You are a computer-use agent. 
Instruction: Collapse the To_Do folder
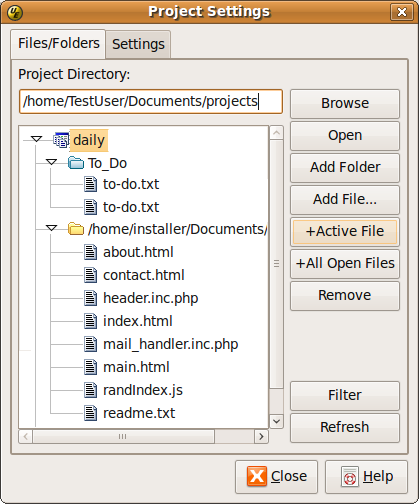pos(51,162)
